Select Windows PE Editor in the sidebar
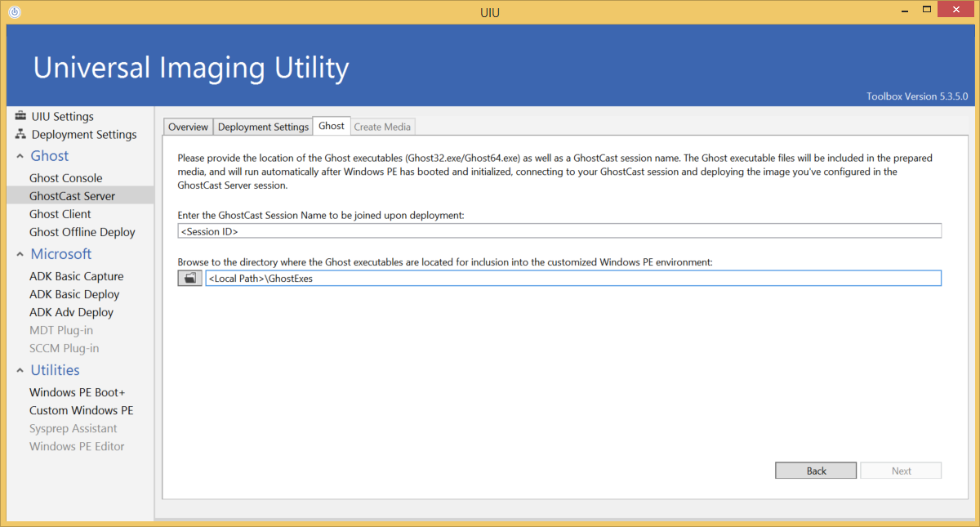 pos(78,446)
